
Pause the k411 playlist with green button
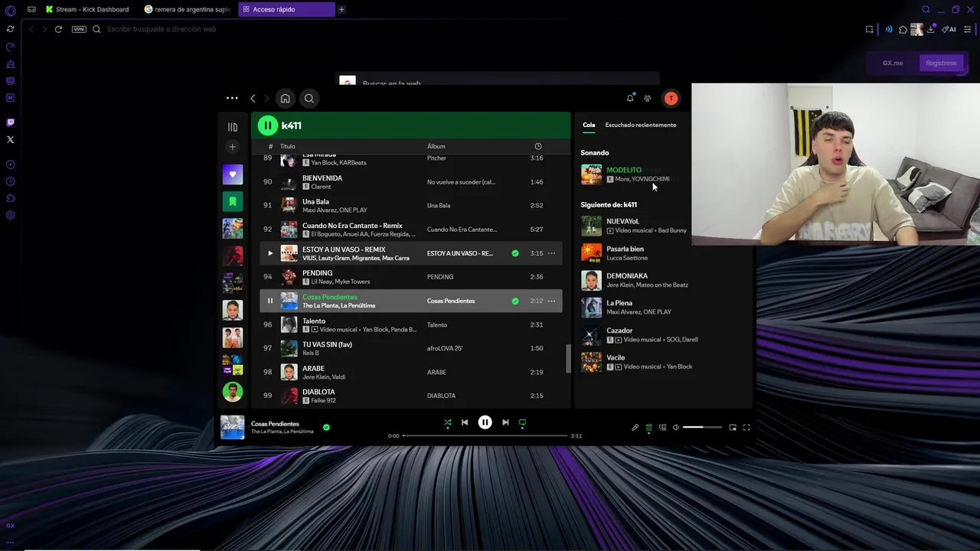(x=267, y=126)
